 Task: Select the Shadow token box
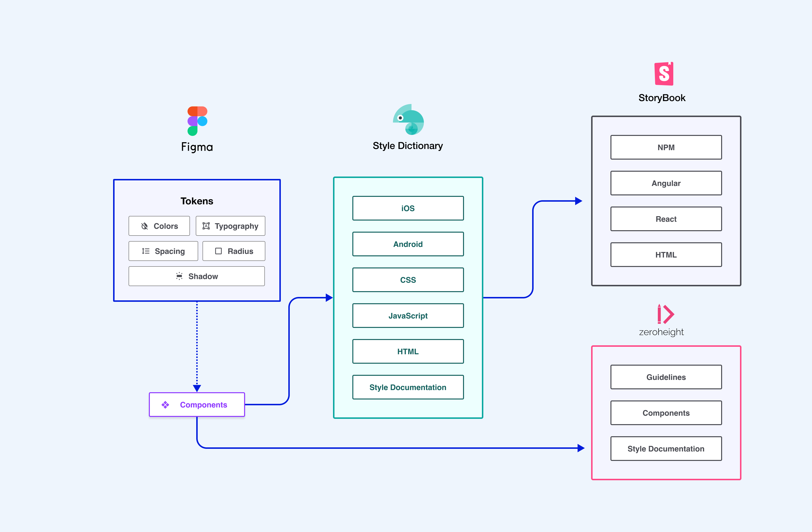pos(197,276)
